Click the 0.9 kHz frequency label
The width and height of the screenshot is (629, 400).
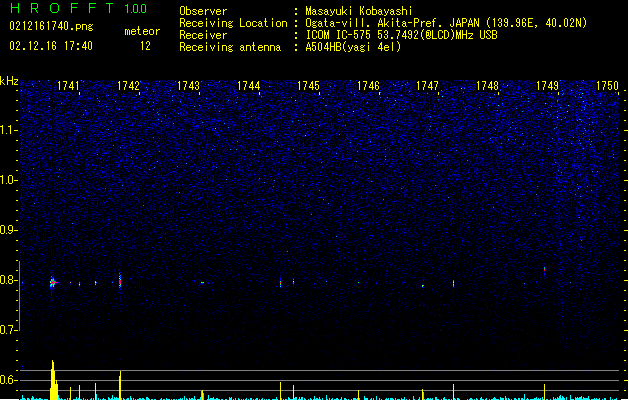pos(8,230)
